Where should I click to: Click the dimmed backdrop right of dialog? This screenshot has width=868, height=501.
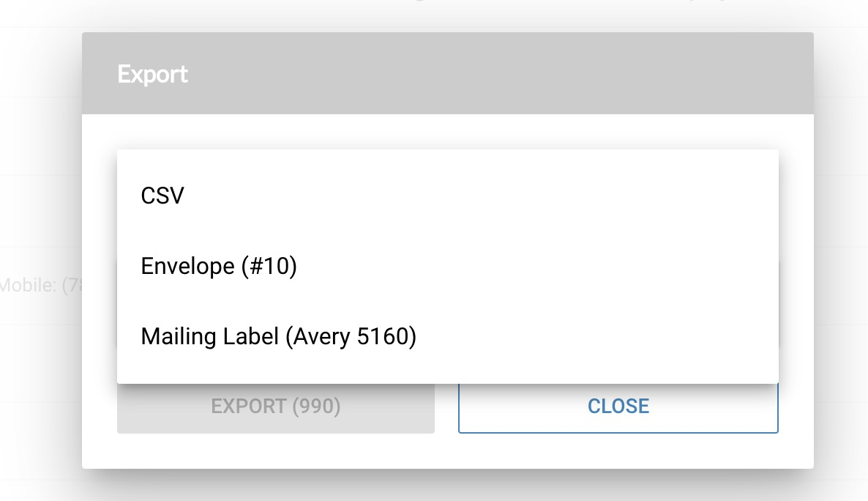[x=841, y=249]
